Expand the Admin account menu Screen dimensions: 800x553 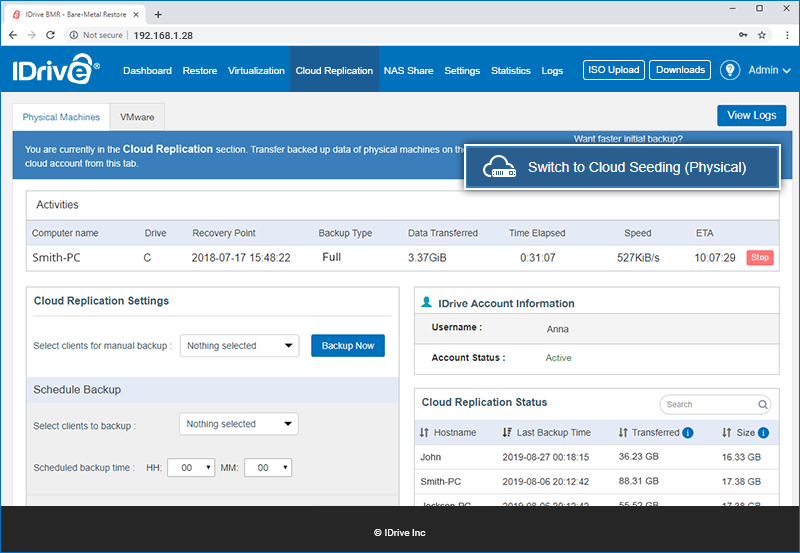pos(769,70)
